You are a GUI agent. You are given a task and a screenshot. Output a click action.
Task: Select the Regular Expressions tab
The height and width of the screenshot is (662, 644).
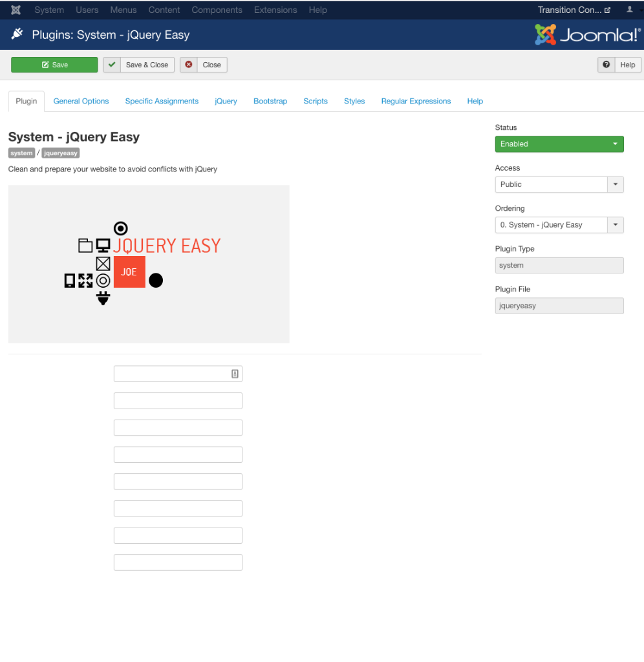[416, 101]
